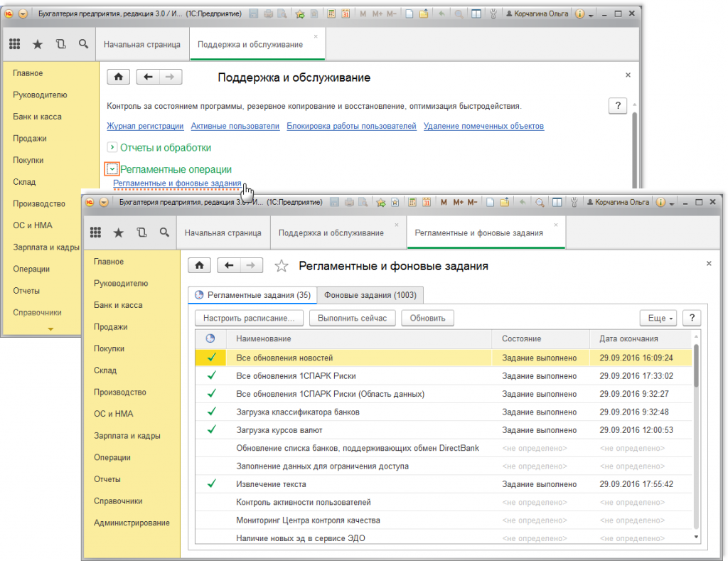Expand the Отчеты и обработки section
Image resolution: width=728 pixels, height=561 pixels.
(x=112, y=147)
